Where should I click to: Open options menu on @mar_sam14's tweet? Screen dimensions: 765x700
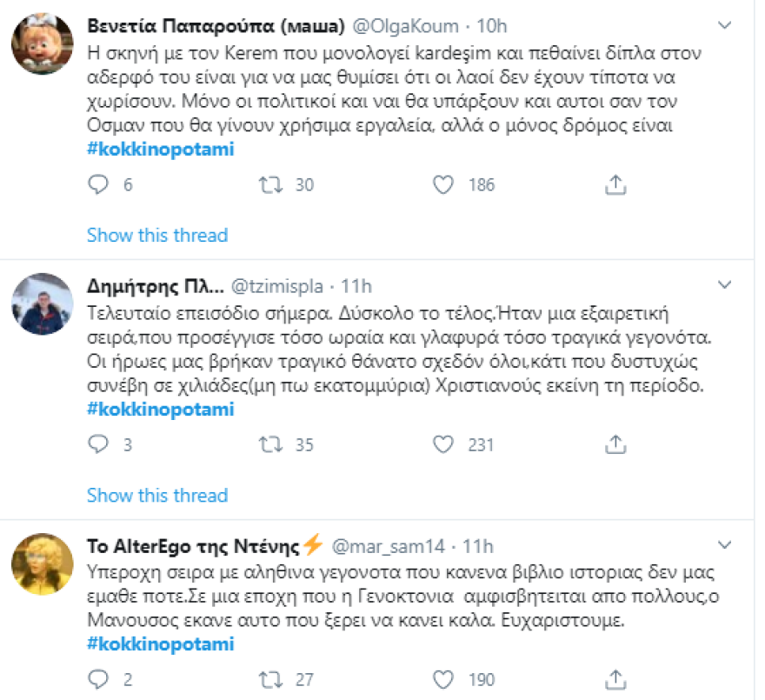click(726, 543)
